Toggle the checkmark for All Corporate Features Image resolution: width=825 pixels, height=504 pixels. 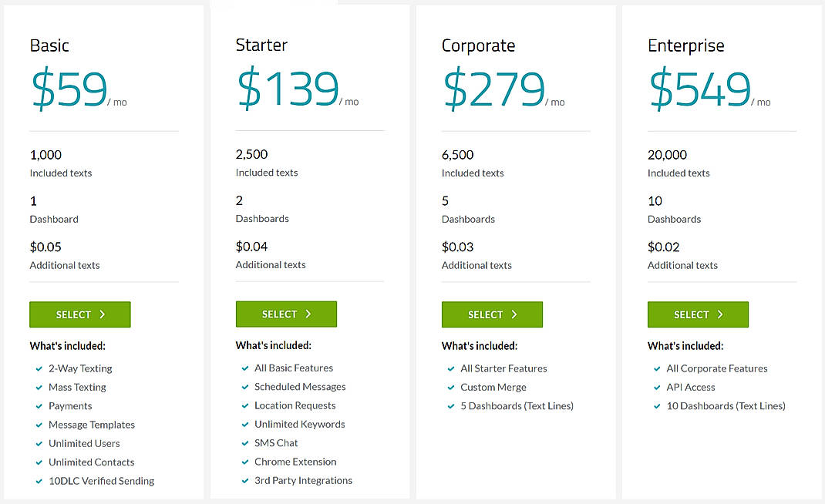(657, 368)
